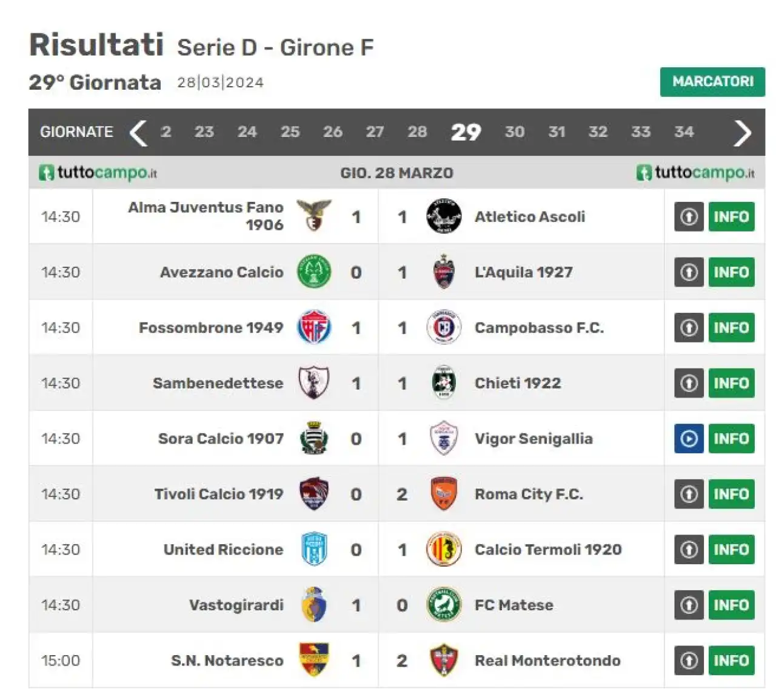Open the Real Monterotondo team link
Viewport: 776px width, 700px height.
[547, 661]
